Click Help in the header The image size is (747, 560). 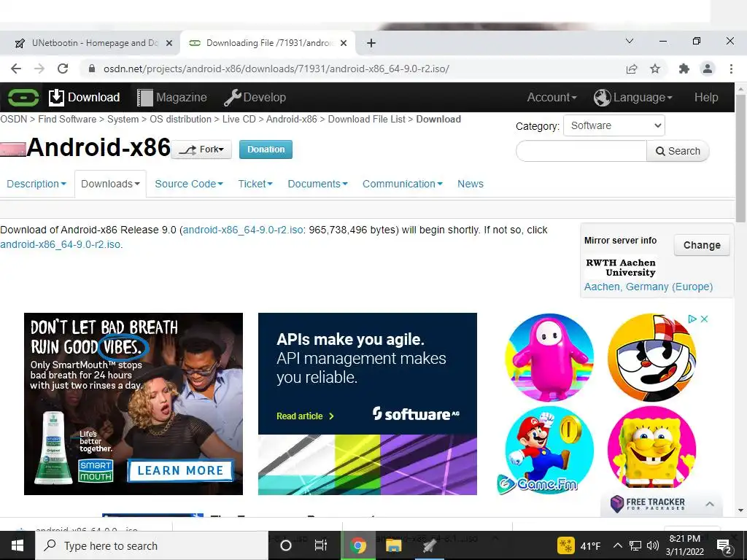706,98
